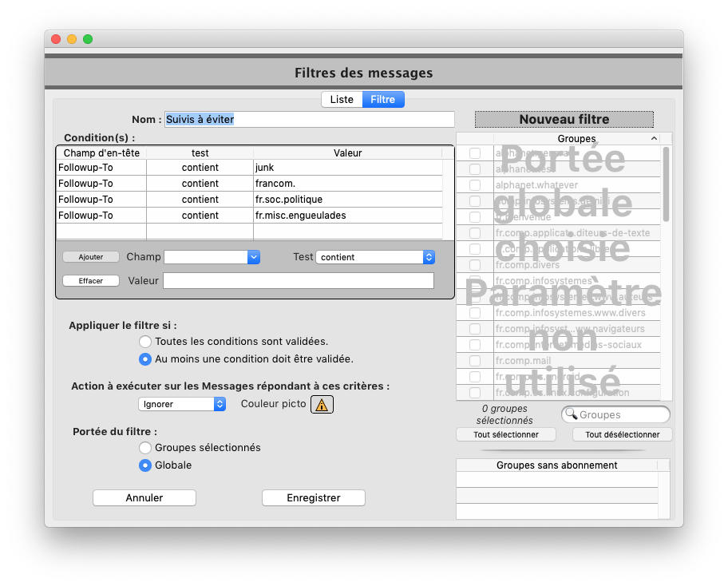Select condition row with value junk
Image resolution: width=728 pixels, height=586 pixels.
pos(249,168)
